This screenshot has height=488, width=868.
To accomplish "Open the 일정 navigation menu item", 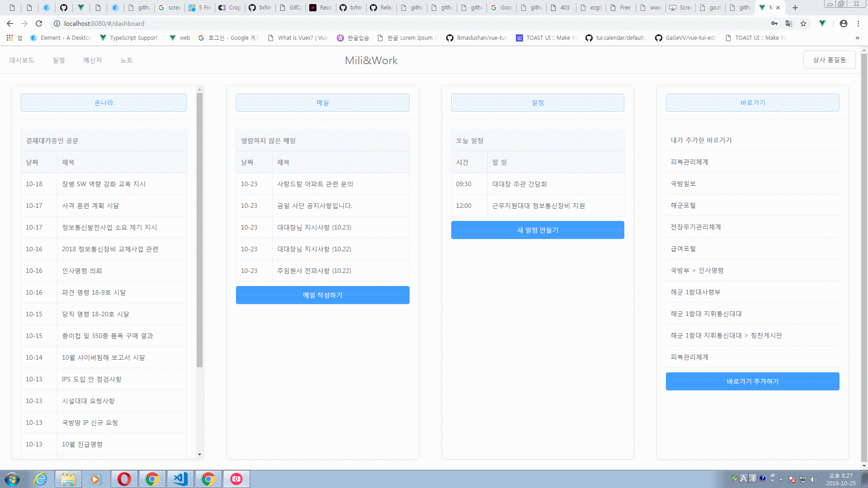I will [x=59, y=60].
